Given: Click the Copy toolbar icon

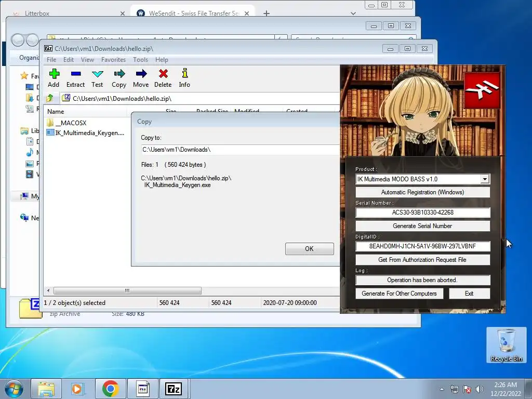Looking at the screenshot, I should click(x=119, y=78).
